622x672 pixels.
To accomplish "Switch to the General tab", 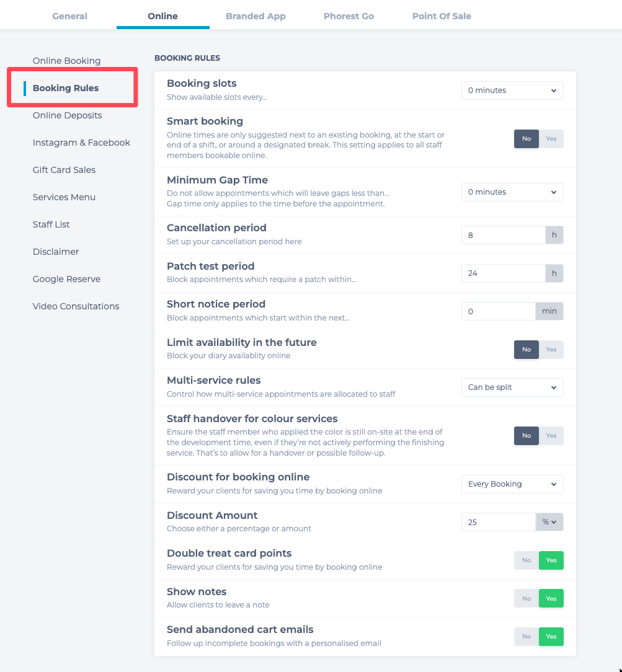I will 69,16.
